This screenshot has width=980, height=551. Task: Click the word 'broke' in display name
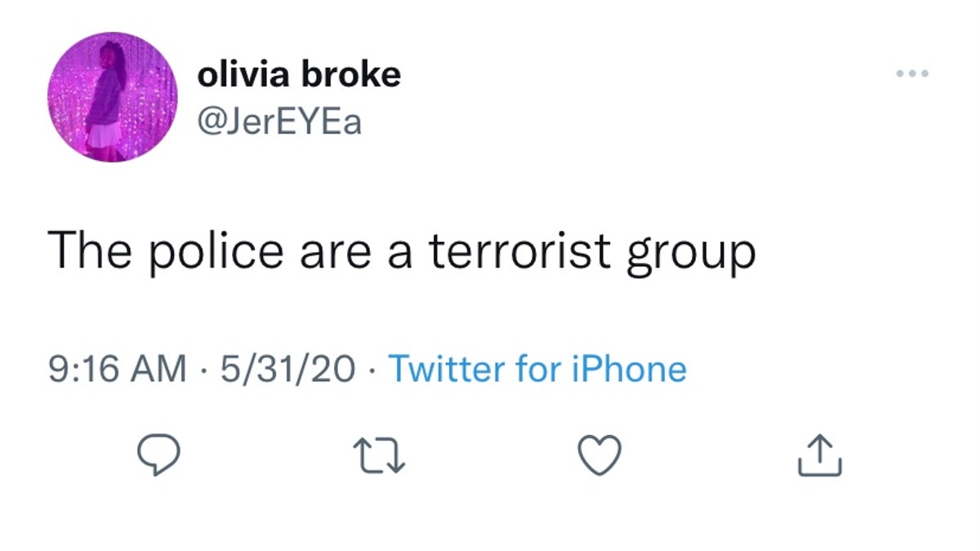352,75
